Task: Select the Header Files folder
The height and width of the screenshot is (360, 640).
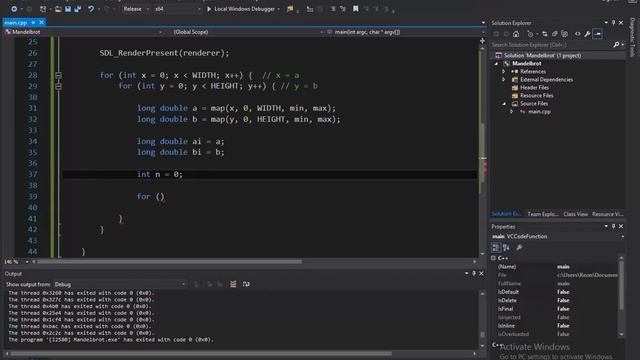Action: (534, 87)
